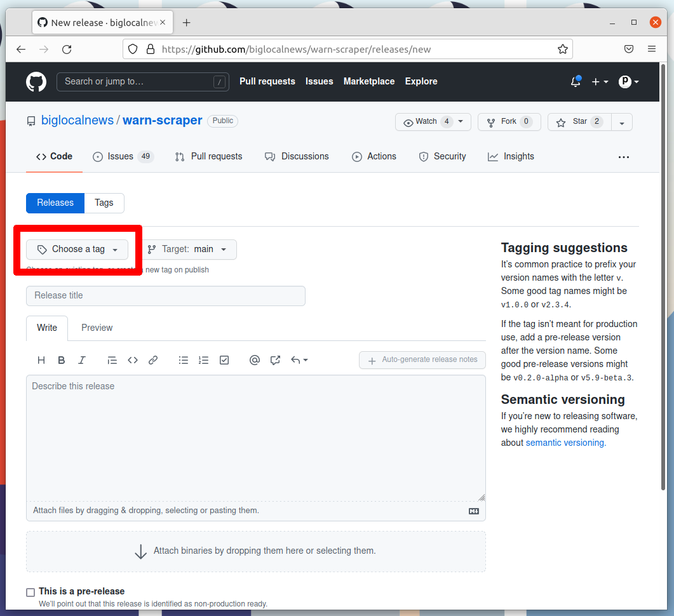Screen dimensions: 674x616
Task: Click the attach binaries drop area
Action: point(256,552)
